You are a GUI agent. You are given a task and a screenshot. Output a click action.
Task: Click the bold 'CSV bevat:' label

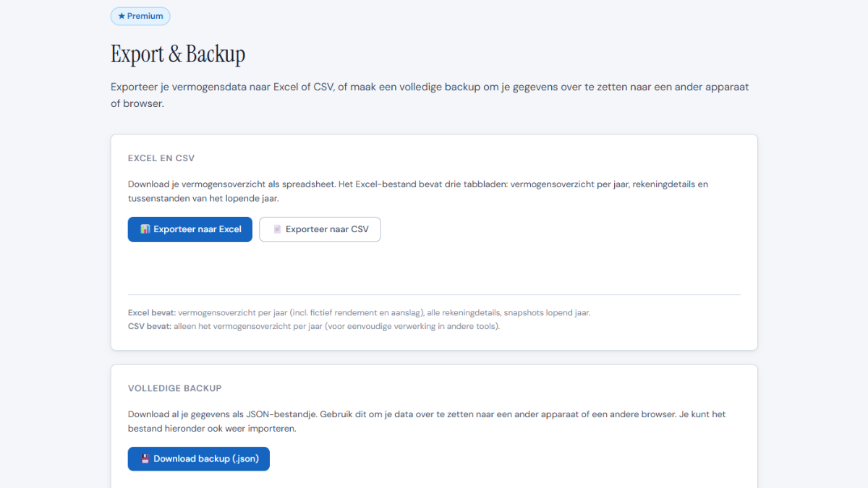[150, 326]
